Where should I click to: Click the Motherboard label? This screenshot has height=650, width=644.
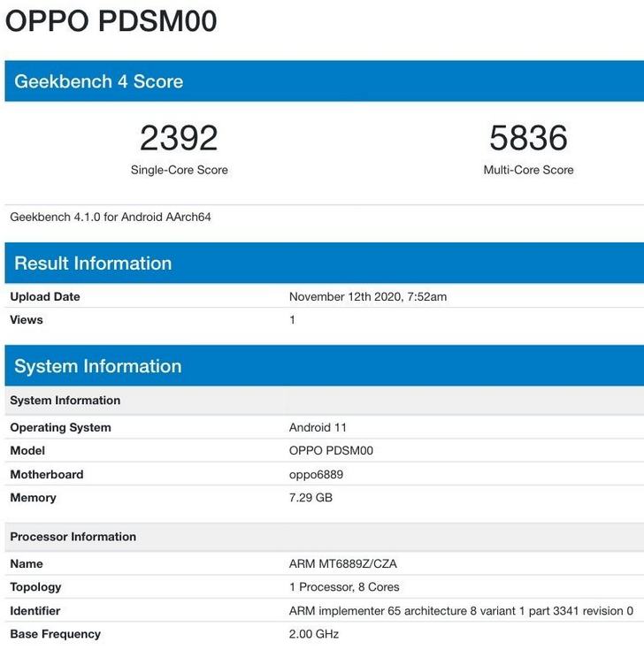tap(47, 474)
